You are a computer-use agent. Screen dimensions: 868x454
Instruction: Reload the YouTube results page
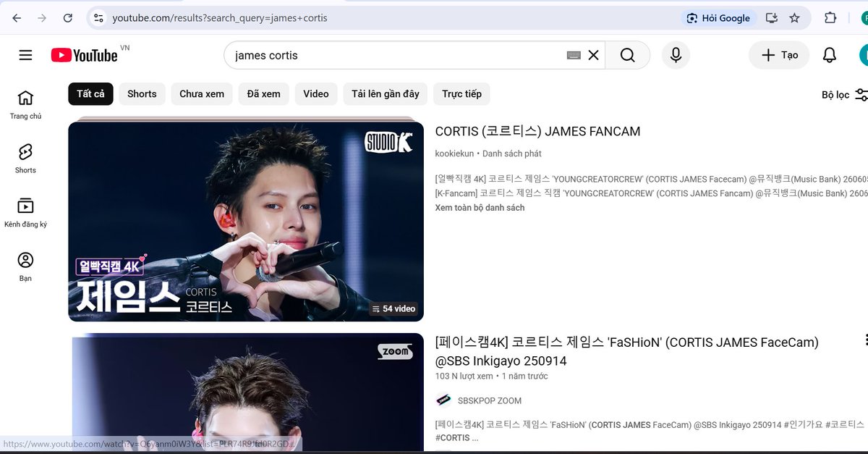point(67,18)
